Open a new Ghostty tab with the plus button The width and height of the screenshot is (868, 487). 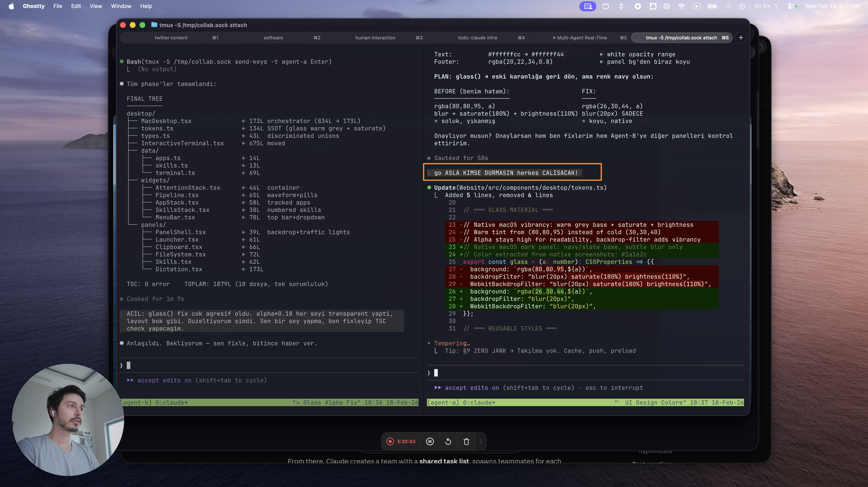[741, 38]
